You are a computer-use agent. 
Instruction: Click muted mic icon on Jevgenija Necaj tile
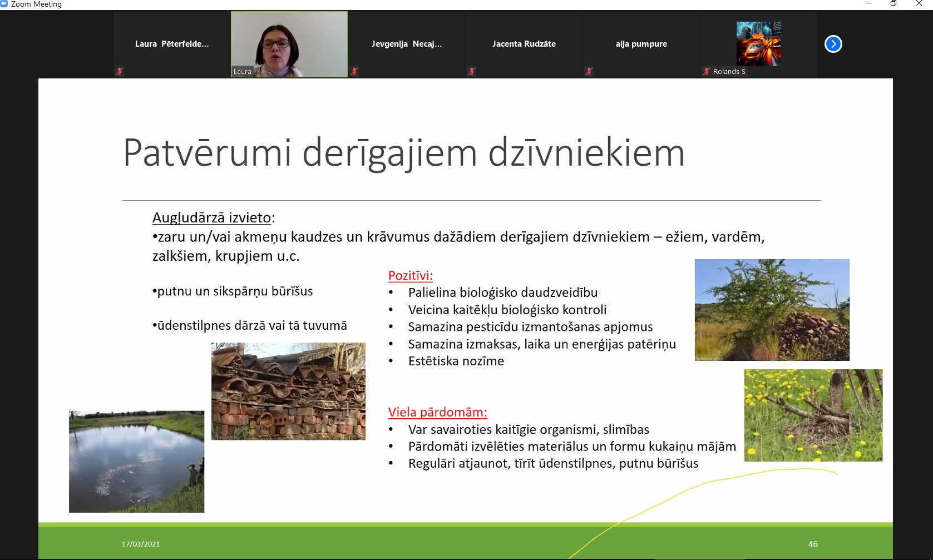[354, 71]
